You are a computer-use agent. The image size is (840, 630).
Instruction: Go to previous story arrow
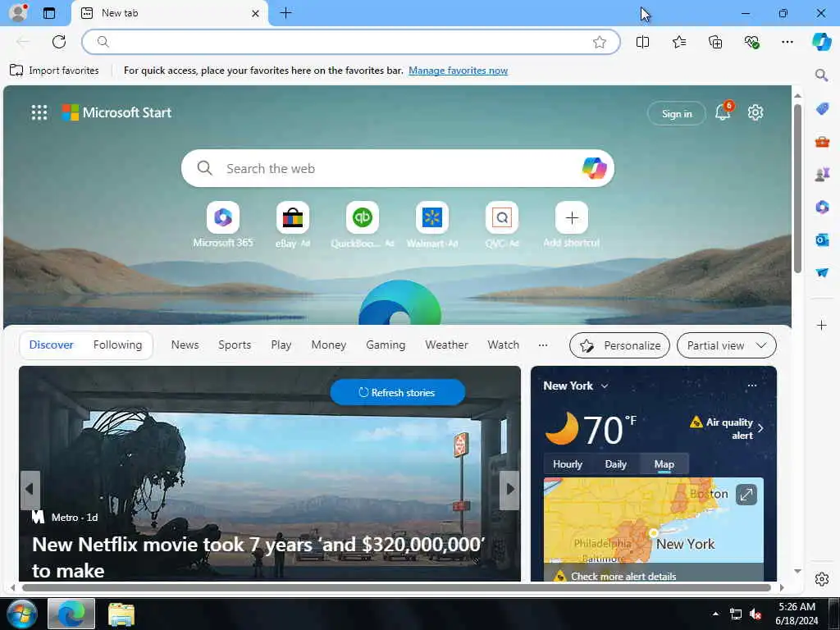(x=30, y=490)
